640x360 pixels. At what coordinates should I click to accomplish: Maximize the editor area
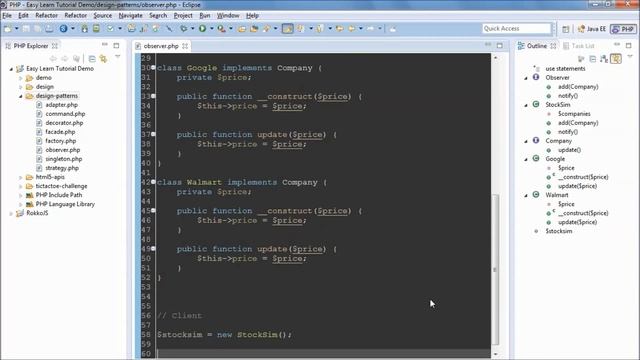coord(500,45)
